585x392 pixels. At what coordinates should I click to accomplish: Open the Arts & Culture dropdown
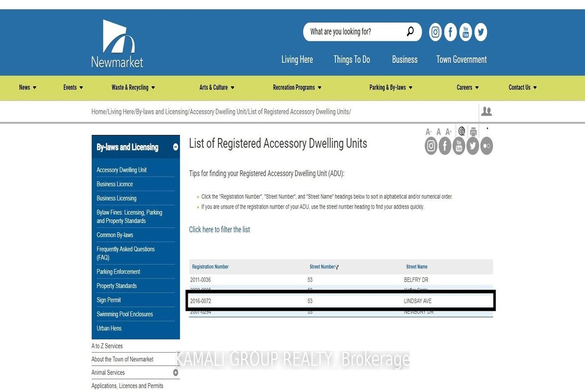217,88
